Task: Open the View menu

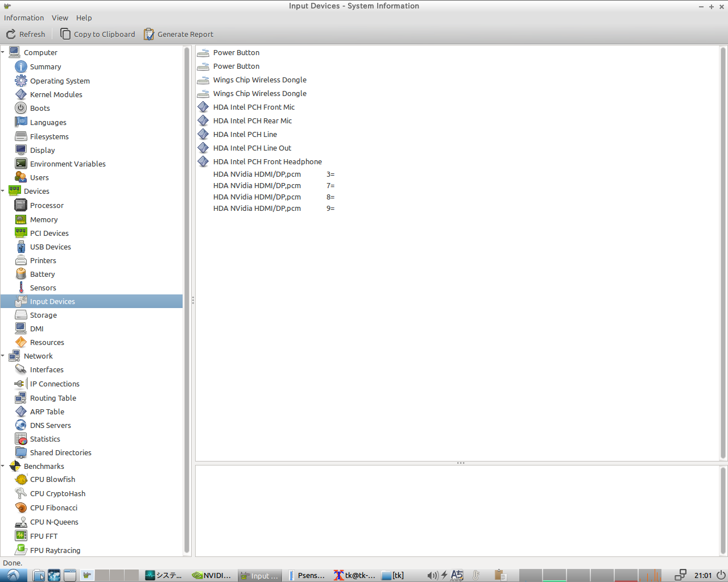Action: click(x=60, y=18)
